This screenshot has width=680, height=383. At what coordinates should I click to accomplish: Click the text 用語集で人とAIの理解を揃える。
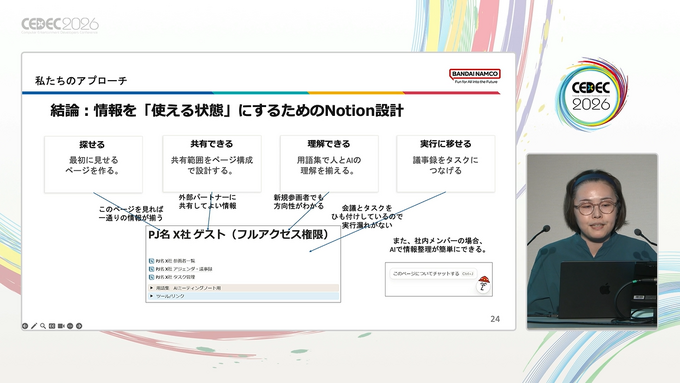(x=329, y=165)
